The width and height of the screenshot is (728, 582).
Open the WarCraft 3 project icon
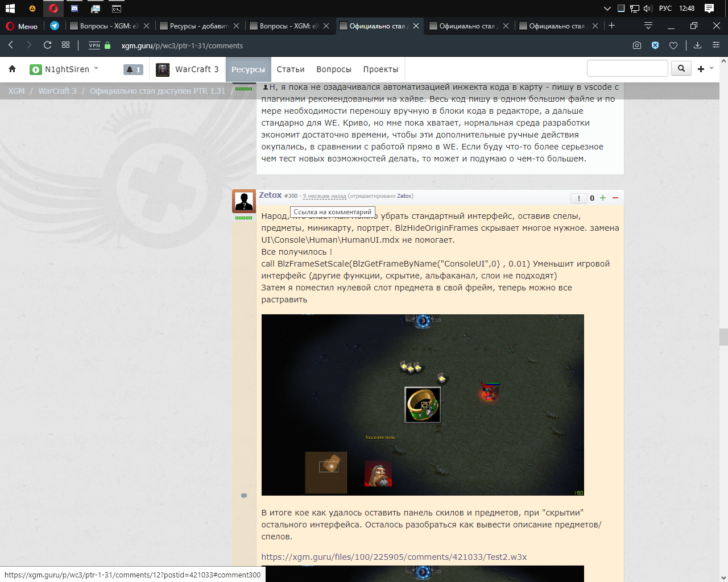point(163,69)
